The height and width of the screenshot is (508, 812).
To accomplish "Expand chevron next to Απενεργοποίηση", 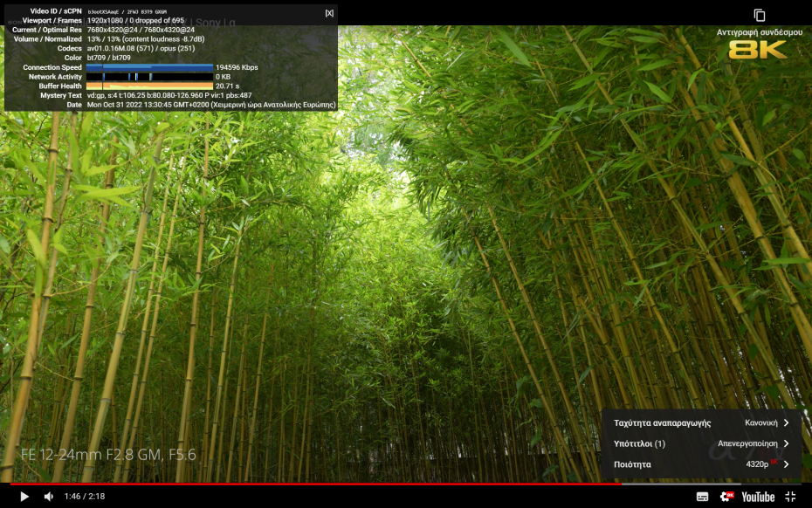I will [787, 443].
